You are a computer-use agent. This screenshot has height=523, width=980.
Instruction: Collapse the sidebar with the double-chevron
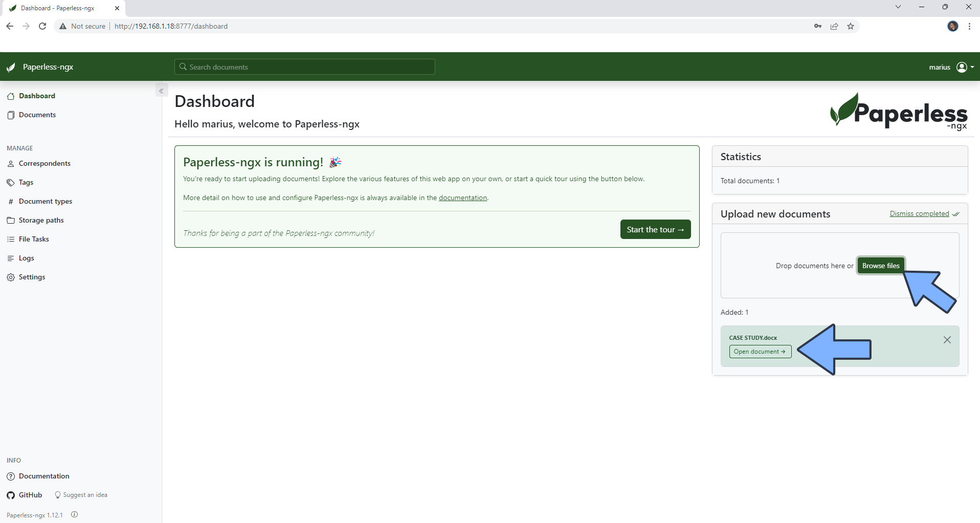tap(161, 91)
